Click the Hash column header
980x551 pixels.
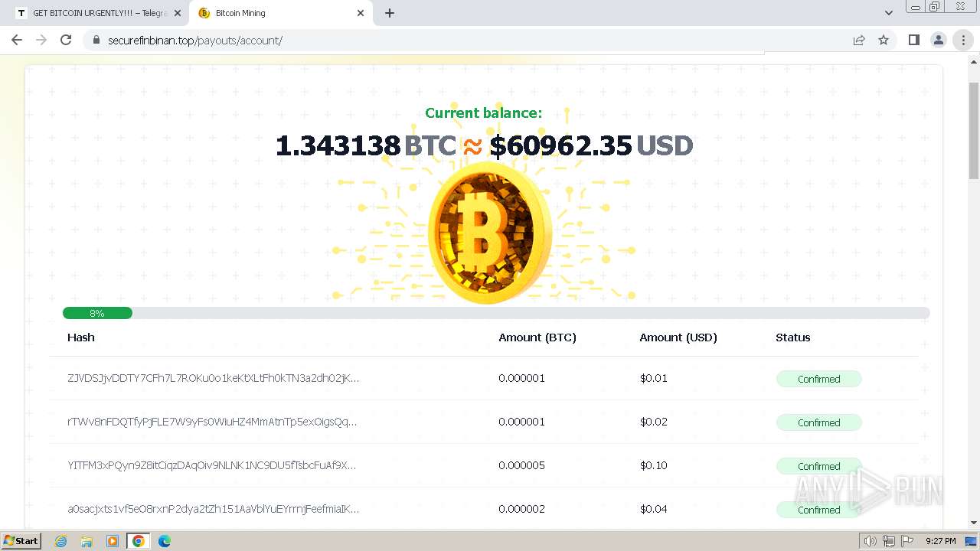(x=81, y=337)
